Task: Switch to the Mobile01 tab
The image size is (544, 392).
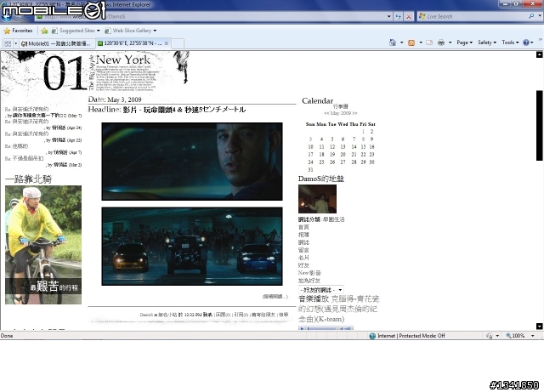Action: click(56, 43)
